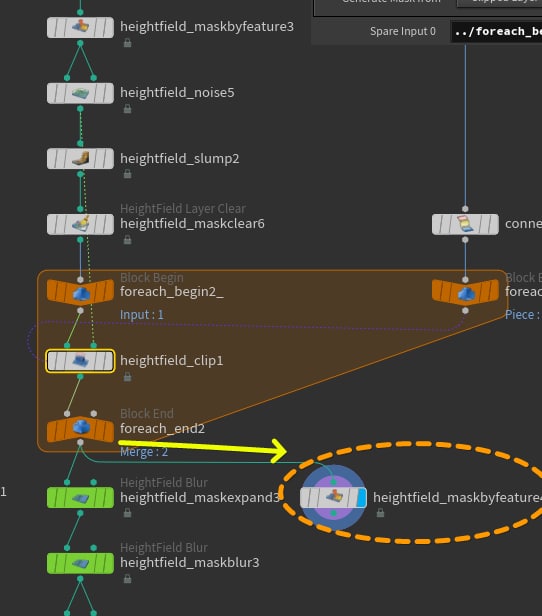Select the right-side foreach block begin node icon

466,293
